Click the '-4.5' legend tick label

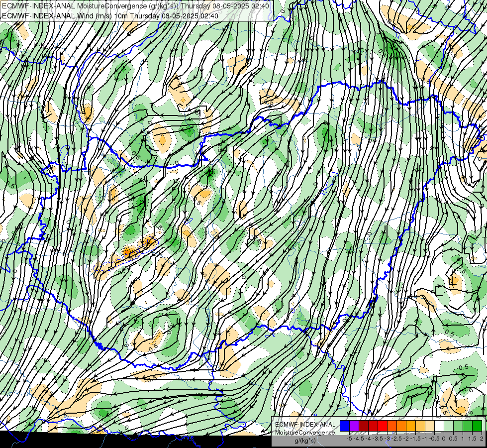click(359, 439)
